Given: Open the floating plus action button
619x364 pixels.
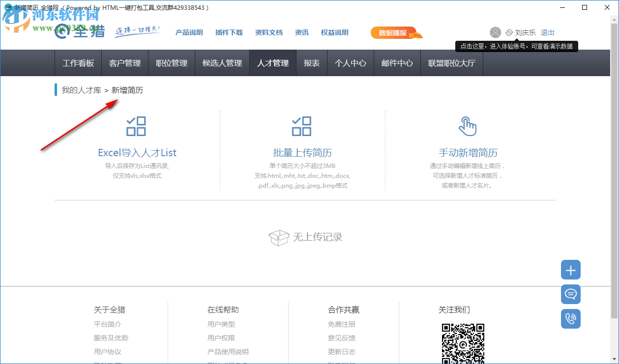Looking at the screenshot, I should coord(570,270).
